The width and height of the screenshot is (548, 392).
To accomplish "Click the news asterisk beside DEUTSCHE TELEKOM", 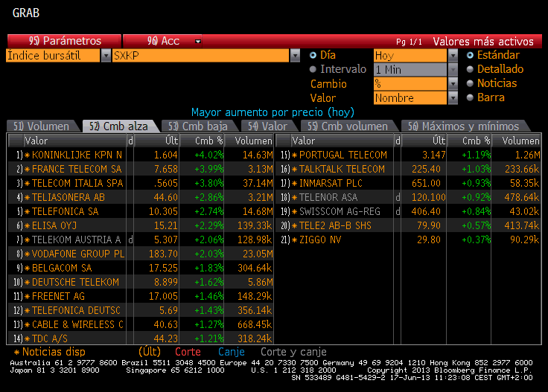I will tap(28, 282).
